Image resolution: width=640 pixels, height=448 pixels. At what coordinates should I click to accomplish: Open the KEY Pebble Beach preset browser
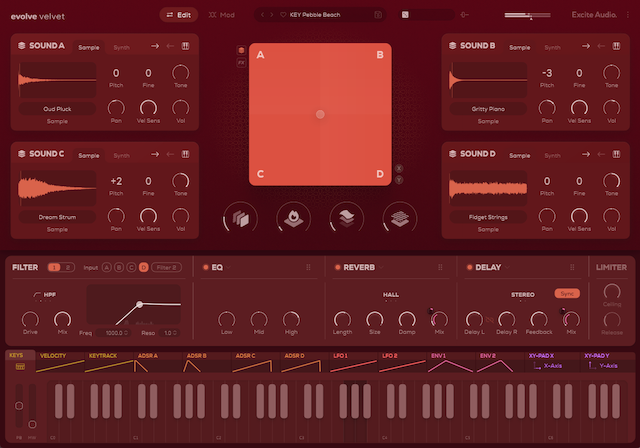point(320,15)
